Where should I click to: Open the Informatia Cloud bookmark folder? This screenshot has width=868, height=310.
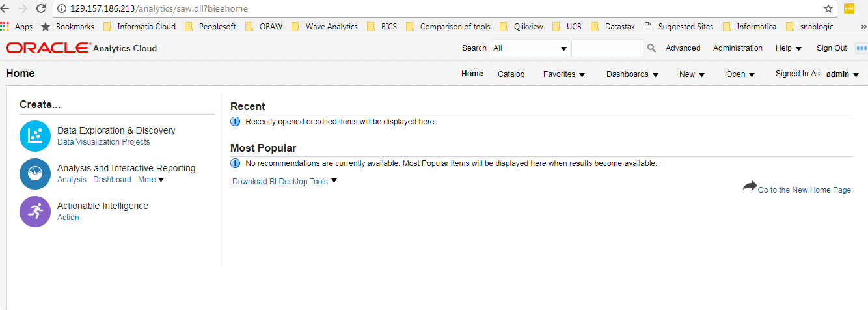[142, 27]
